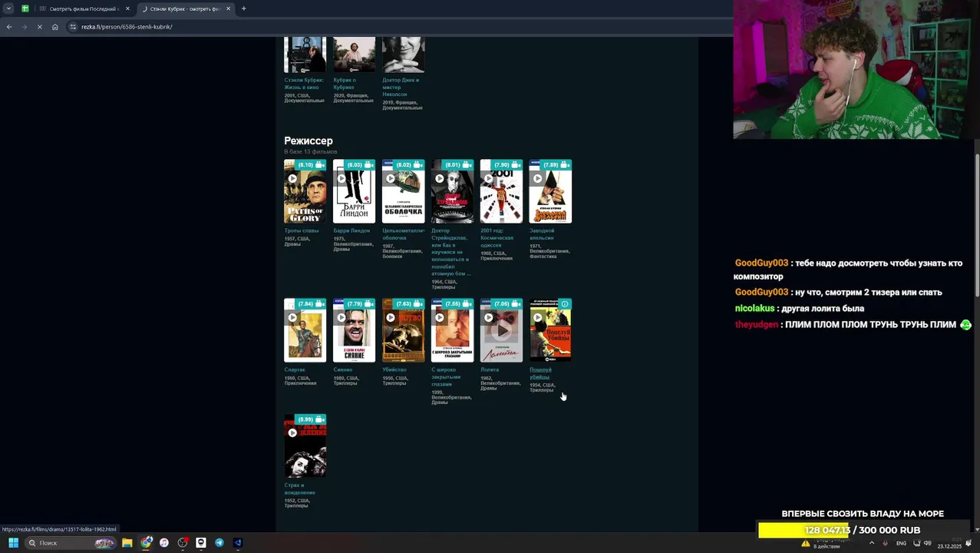
Task: Play icon on Поцелуй убийцы poster
Action: click(x=538, y=318)
